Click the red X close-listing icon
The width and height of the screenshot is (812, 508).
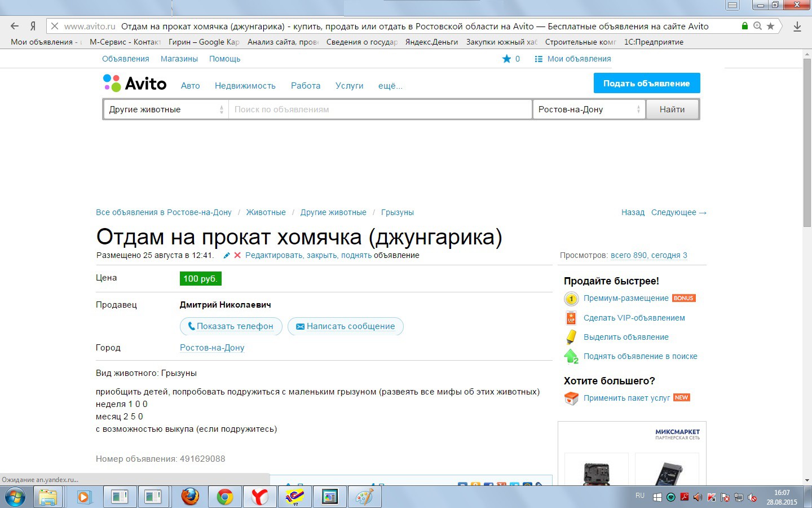[x=237, y=256]
